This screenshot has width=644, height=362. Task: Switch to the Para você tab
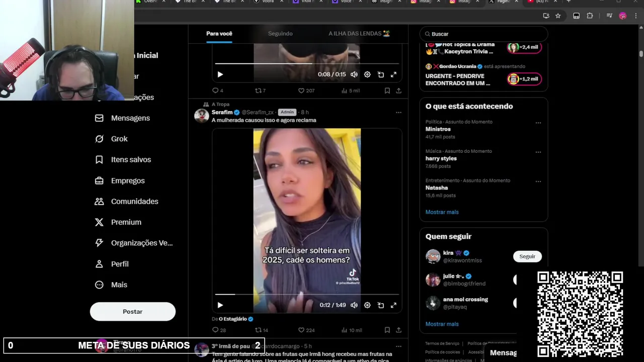click(x=219, y=34)
